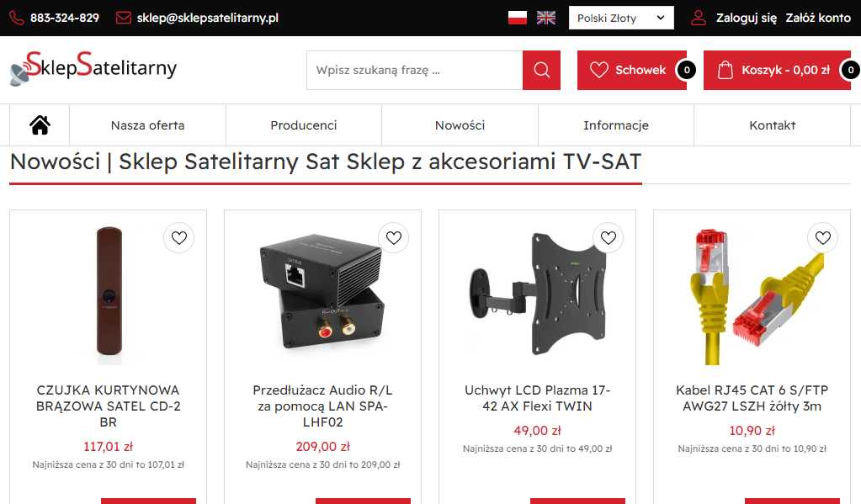861x504 pixels.
Task: Click the envelope email icon in top bar
Action: (124, 18)
